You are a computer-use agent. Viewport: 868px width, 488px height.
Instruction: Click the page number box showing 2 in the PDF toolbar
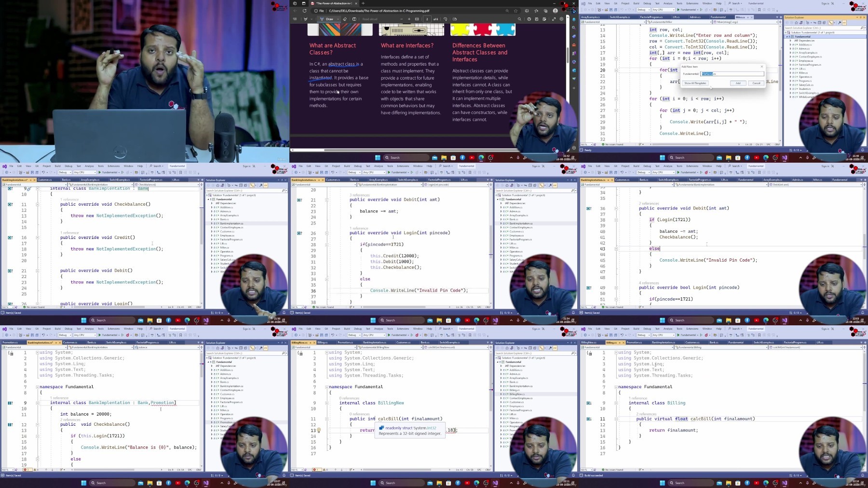click(427, 19)
